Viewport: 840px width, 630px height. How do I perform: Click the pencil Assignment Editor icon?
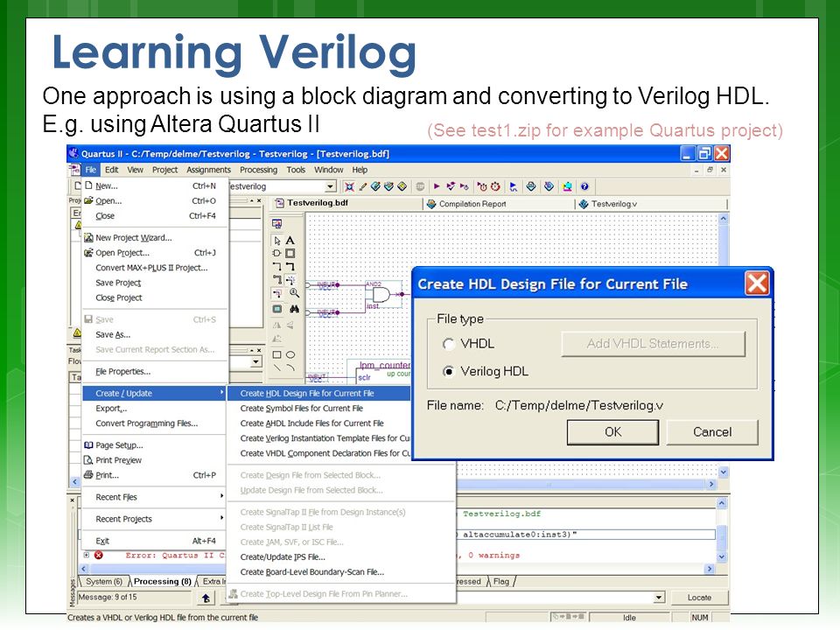point(362,186)
